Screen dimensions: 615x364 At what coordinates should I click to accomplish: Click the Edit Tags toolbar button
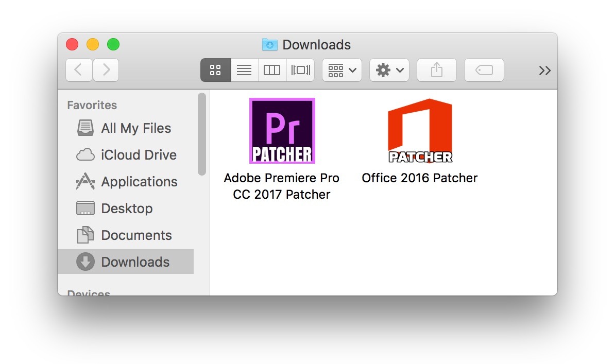(x=484, y=70)
